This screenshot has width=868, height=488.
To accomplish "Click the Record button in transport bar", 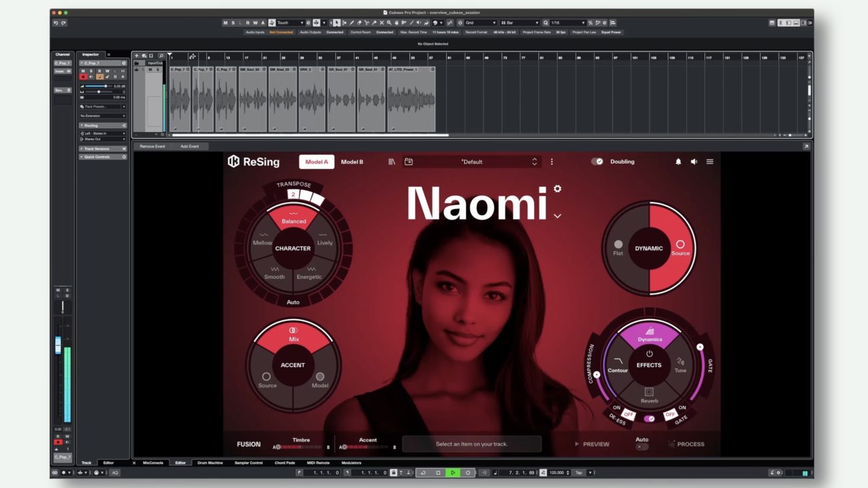I will tap(467, 473).
